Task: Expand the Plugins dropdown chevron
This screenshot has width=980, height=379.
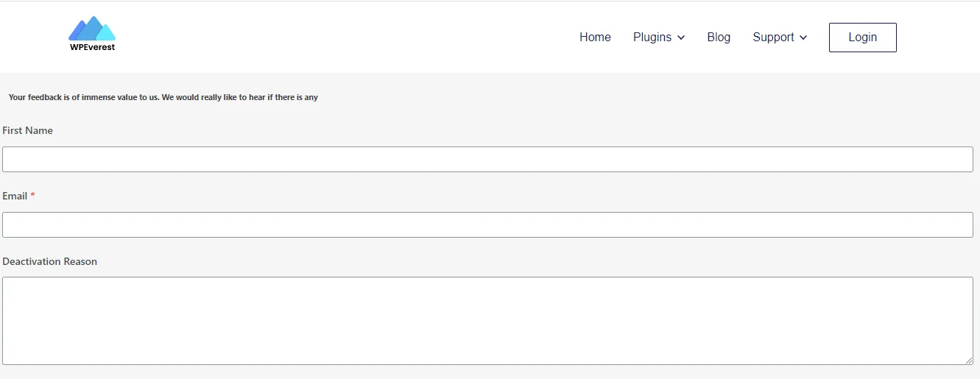Action: click(681, 38)
